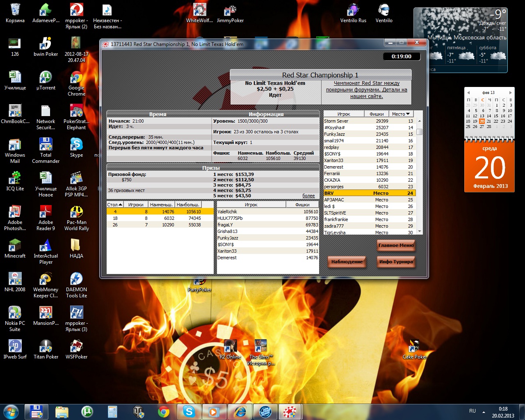Show hidden system tray icons
This screenshot has height=420, width=525.
pos(484,412)
